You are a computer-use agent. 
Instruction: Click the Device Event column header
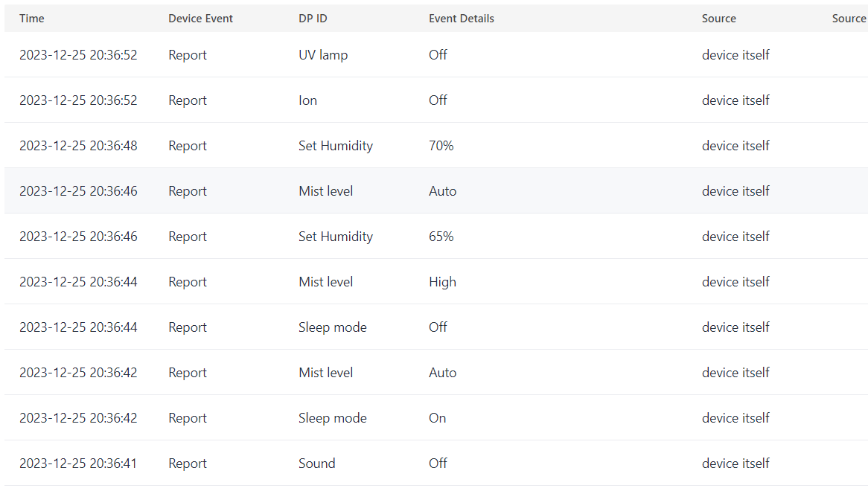pos(200,19)
